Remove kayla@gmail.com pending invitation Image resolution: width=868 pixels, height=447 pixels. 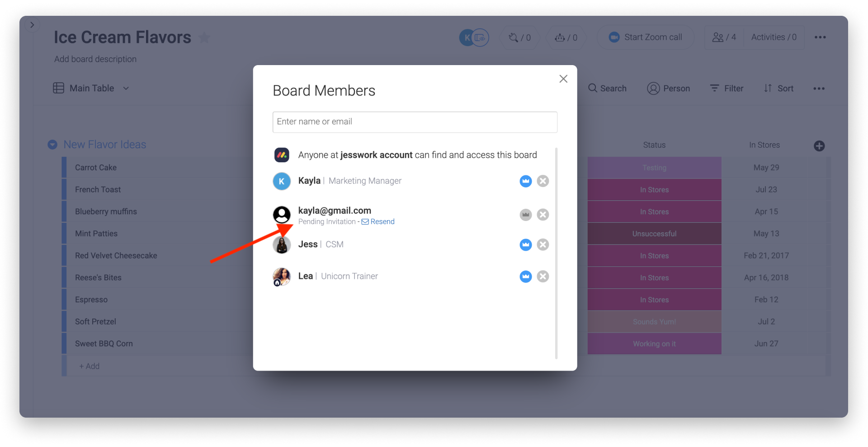pos(543,215)
